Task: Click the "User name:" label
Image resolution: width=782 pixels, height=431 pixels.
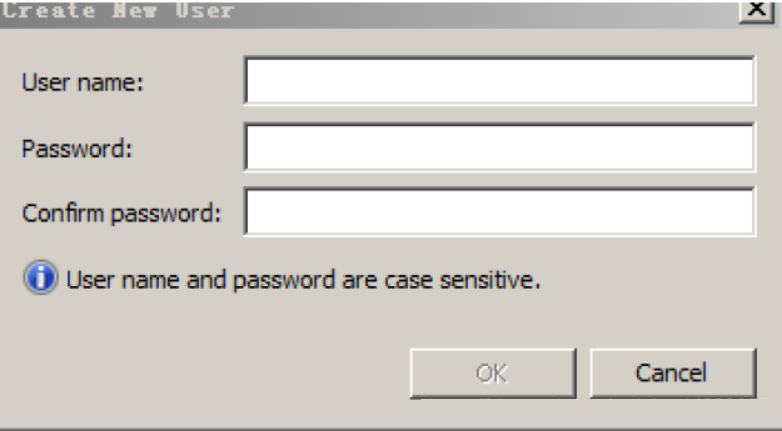Action: 84,83
